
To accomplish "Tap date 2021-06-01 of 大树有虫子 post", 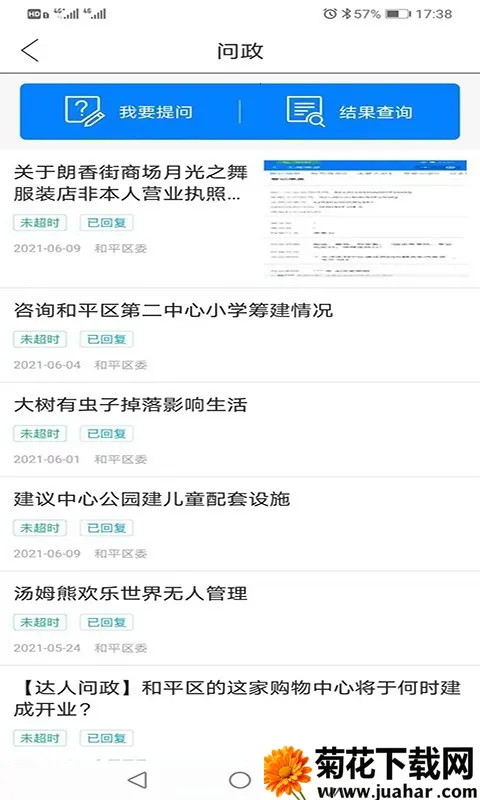I will pos(47,459).
